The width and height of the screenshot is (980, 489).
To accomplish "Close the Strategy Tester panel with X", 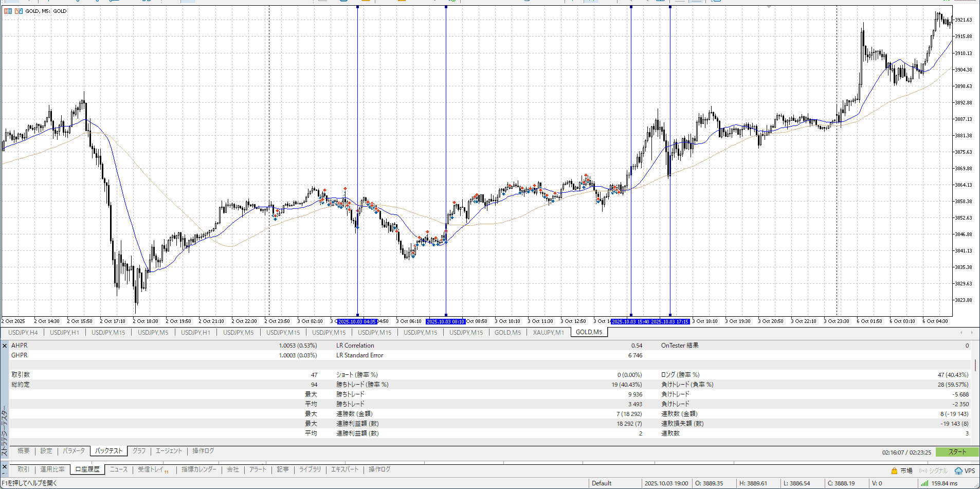I will click(x=5, y=346).
